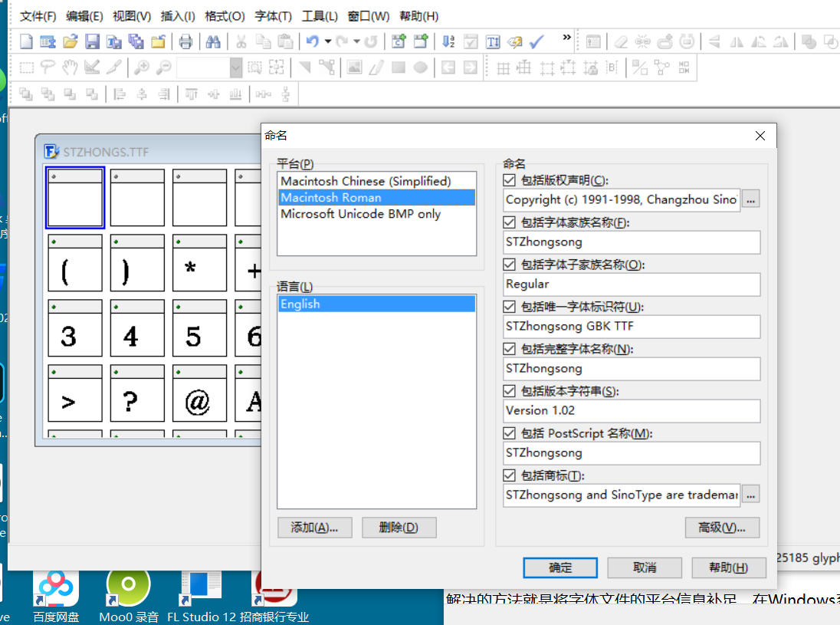Screen dimensions: 840x625
Task: Toggle the include PostScript name checkbox
Action: 509,433
